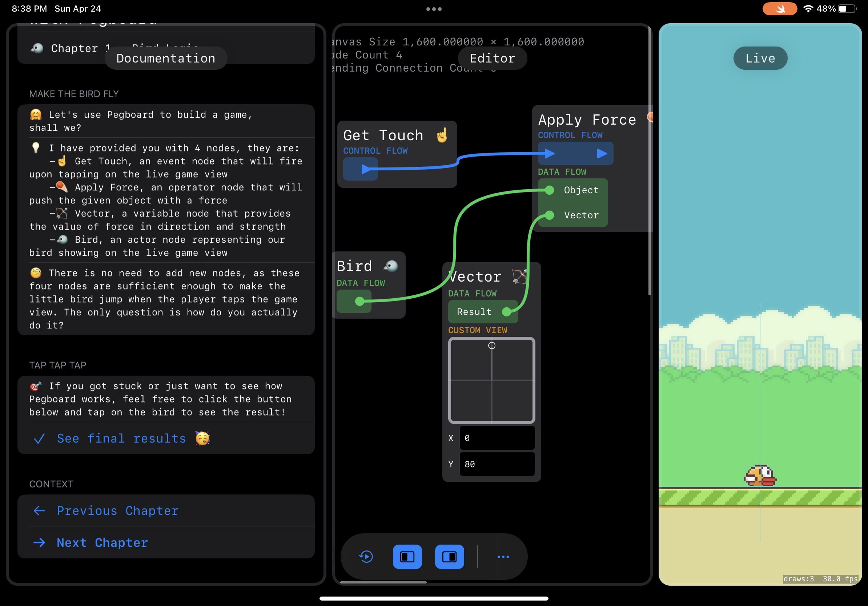
Task: Select the Vector data flow input port
Action: (550, 215)
